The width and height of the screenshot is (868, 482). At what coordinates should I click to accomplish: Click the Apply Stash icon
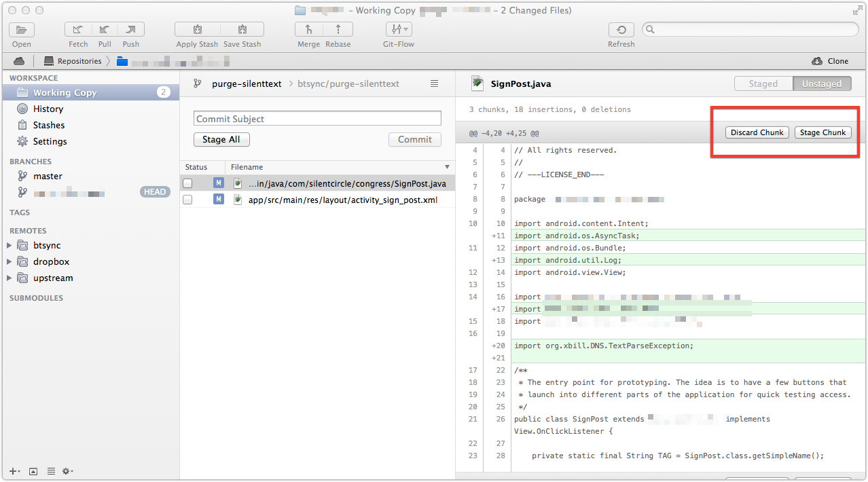tap(197, 30)
